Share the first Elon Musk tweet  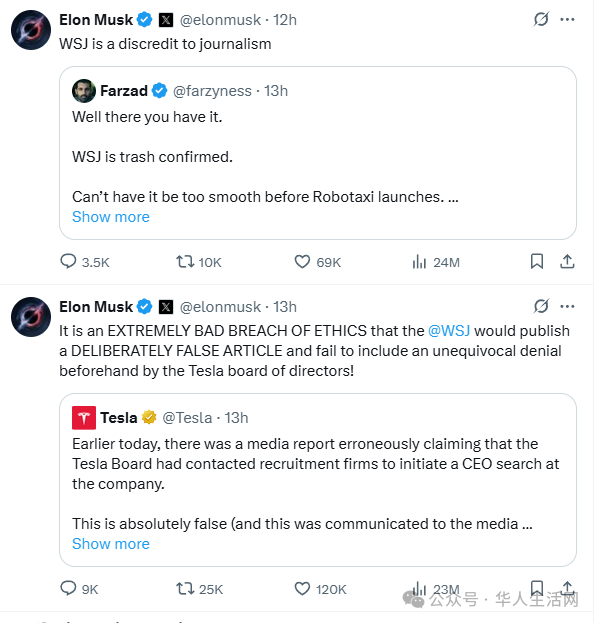click(567, 261)
